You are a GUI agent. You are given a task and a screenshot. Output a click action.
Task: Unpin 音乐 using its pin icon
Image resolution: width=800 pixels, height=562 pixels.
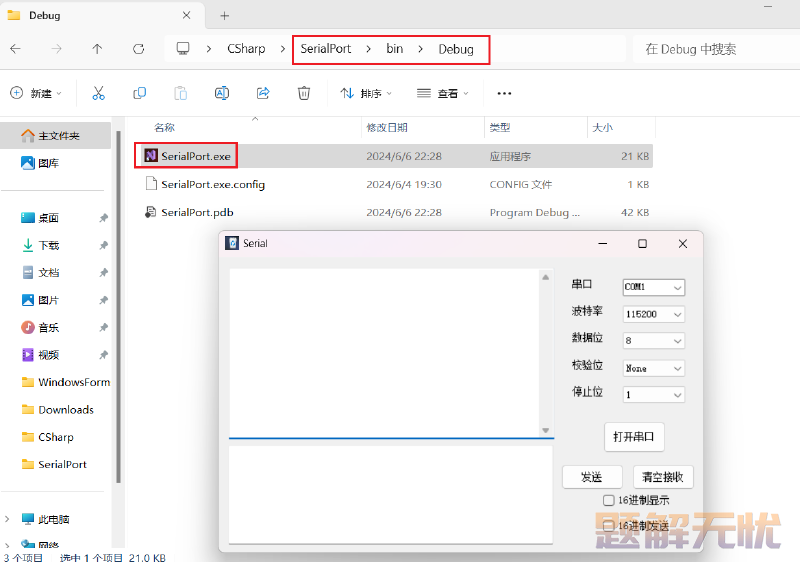[103, 327]
